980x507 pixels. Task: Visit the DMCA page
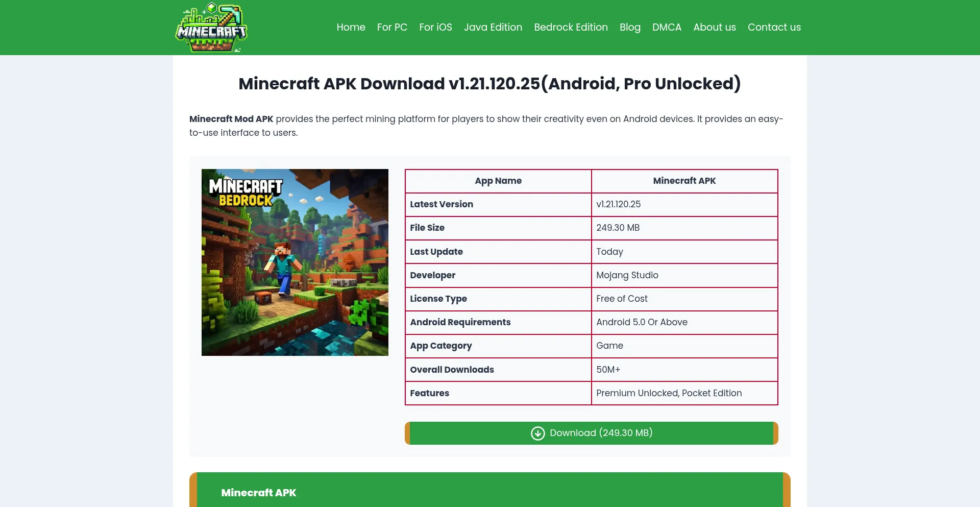click(667, 28)
